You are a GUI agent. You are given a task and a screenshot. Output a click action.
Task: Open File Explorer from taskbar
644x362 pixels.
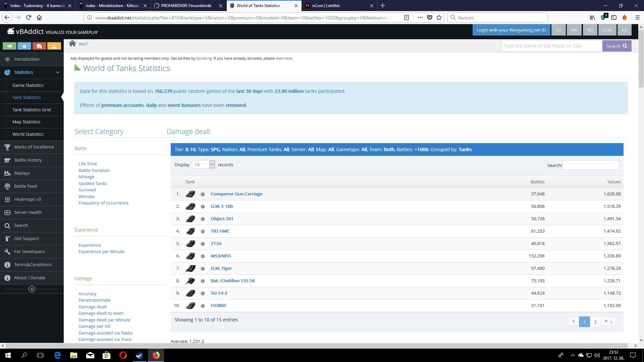73,355
